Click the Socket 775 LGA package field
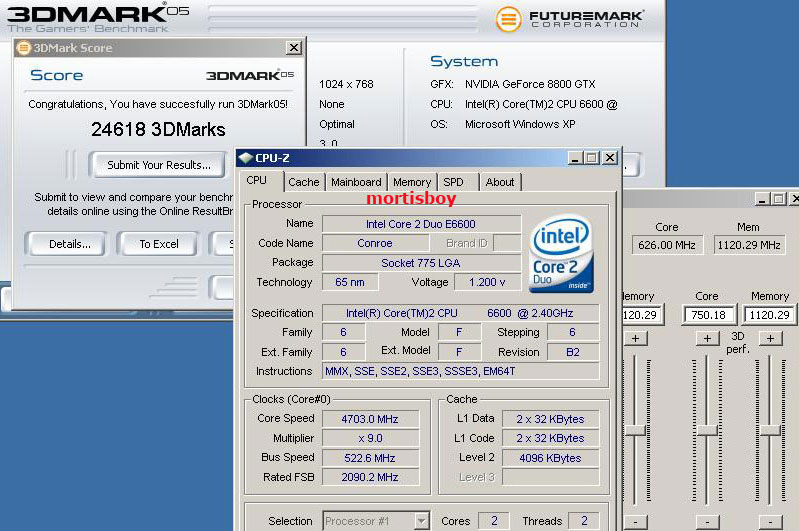The width and height of the screenshot is (799, 531). [421, 263]
